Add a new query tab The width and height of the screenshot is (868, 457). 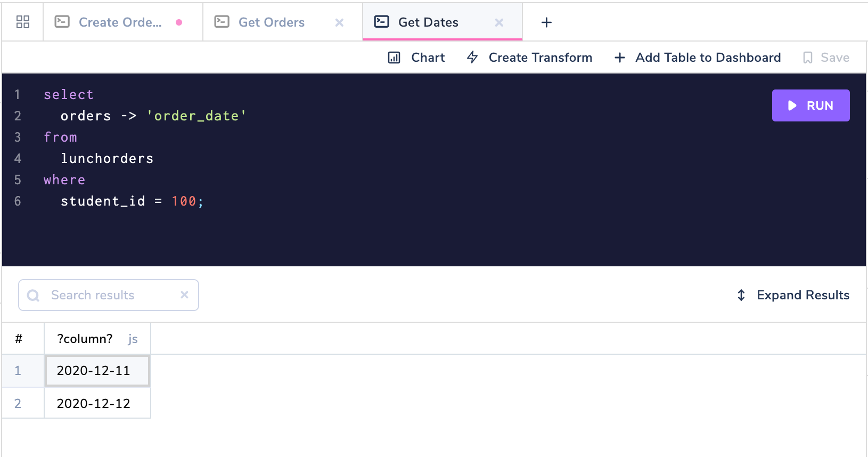pyautogui.click(x=546, y=22)
